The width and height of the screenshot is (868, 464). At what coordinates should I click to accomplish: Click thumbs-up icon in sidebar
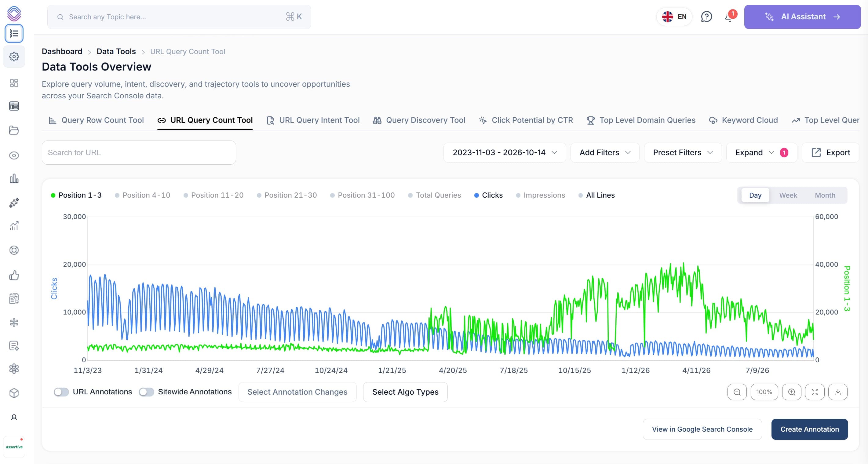pos(14,275)
